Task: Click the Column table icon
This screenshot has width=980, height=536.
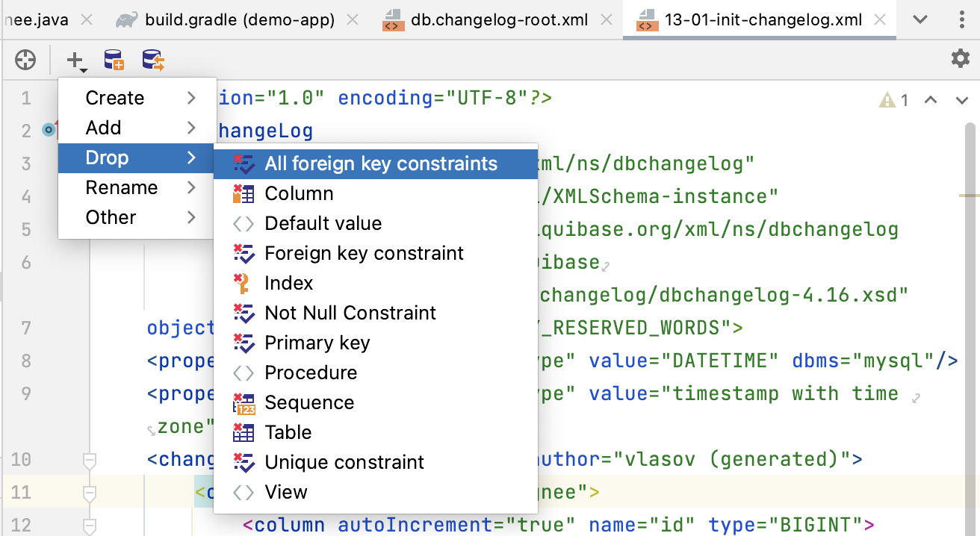Action: (244, 193)
